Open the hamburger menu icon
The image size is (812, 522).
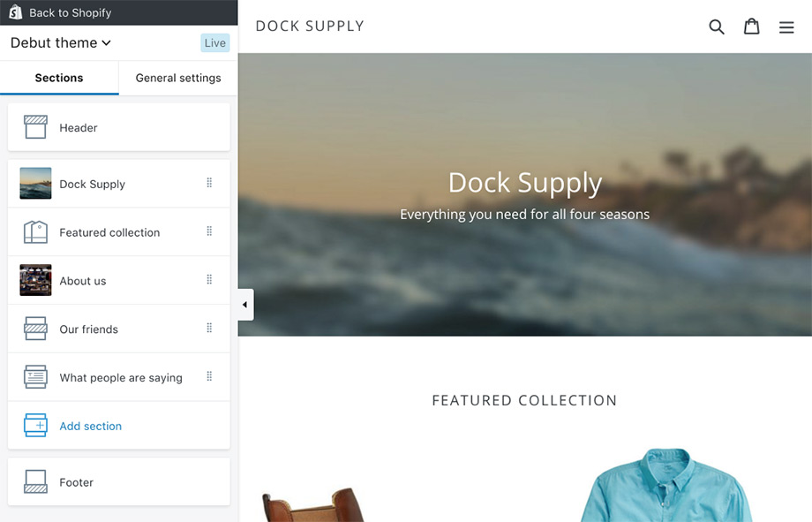pos(786,27)
